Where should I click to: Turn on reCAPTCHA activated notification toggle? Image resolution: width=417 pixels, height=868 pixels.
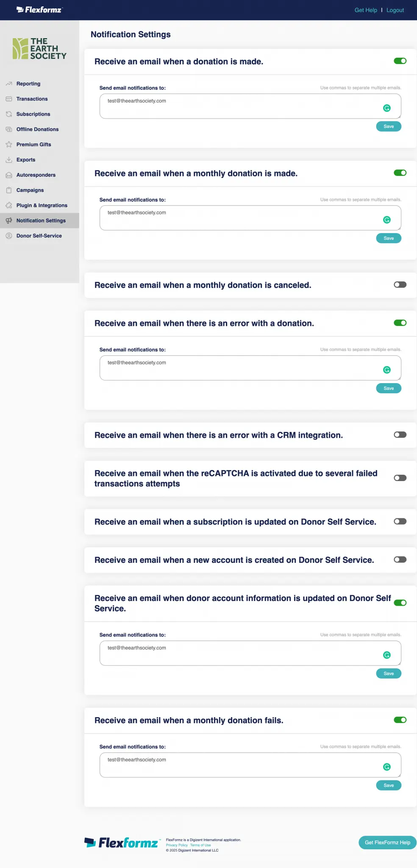click(x=400, y=478)
